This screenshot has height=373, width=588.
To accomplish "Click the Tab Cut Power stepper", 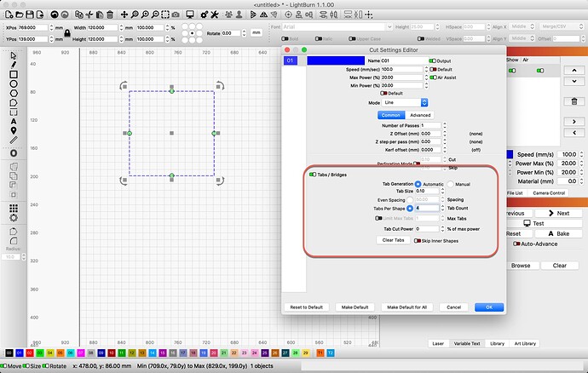I will pyautogui.click(x=442, y=229).
